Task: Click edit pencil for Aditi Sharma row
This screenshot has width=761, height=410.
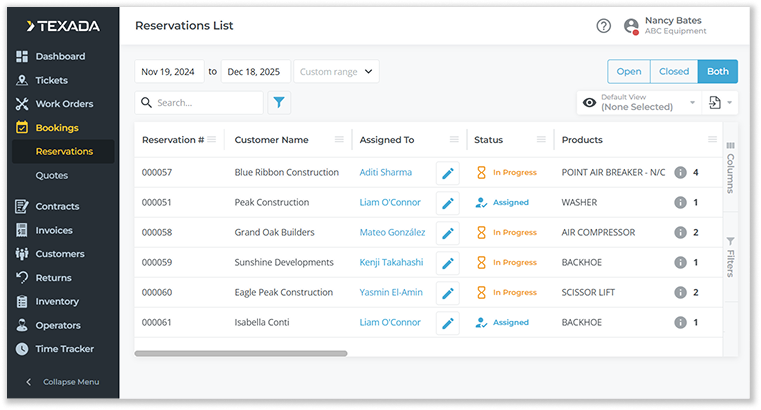Action: click(x=448, y=172)
